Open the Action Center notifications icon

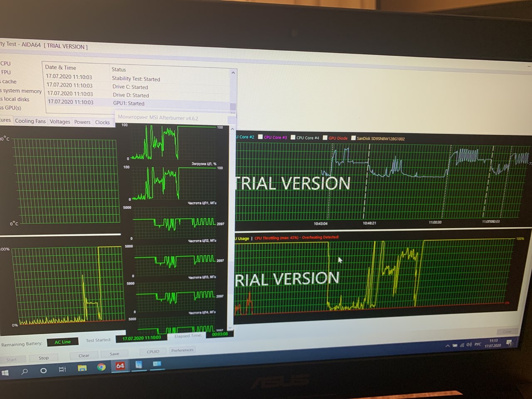(510, 343)
